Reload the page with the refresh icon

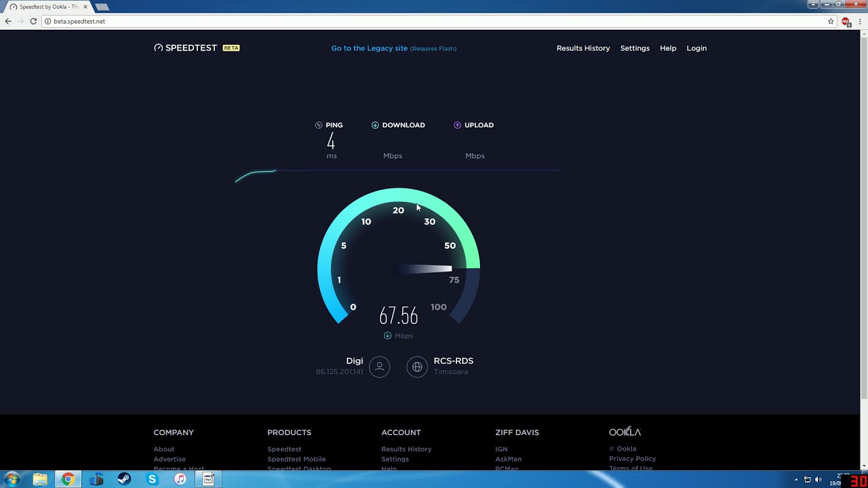33,21
